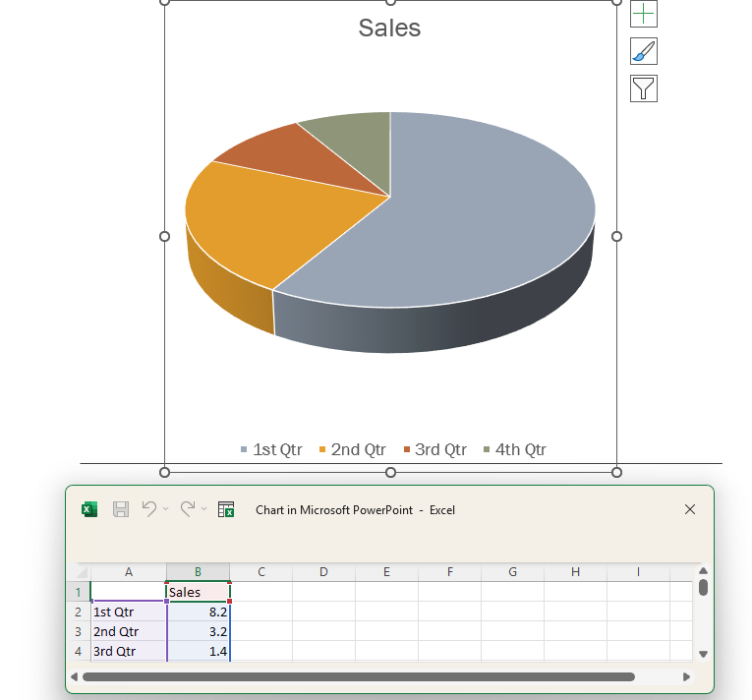Select column A header
Screen dimensions: 752x700
[x=129, y=572]
